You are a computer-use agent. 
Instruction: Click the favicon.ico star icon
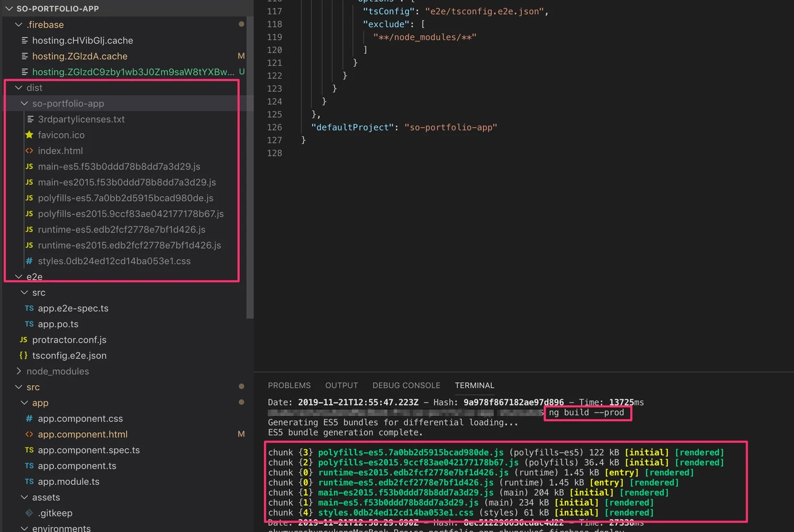coord(29,135)
